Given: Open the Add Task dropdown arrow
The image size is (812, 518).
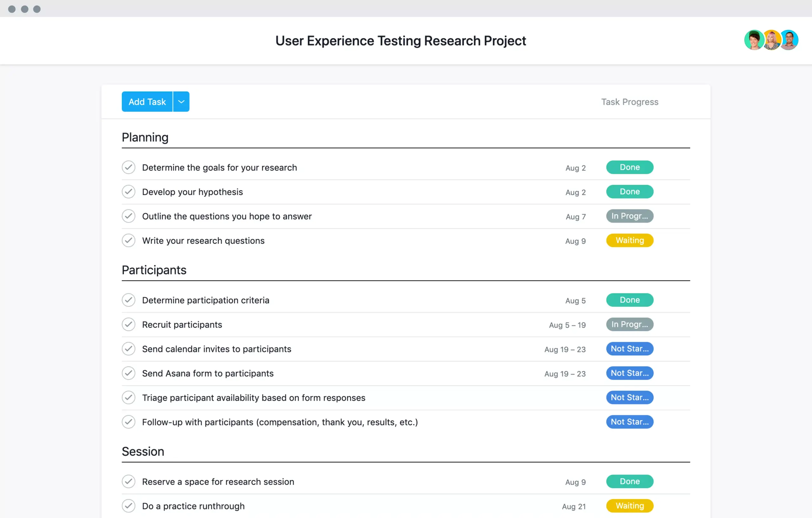Looking at the screenshot, I should (x=182, y=101).
